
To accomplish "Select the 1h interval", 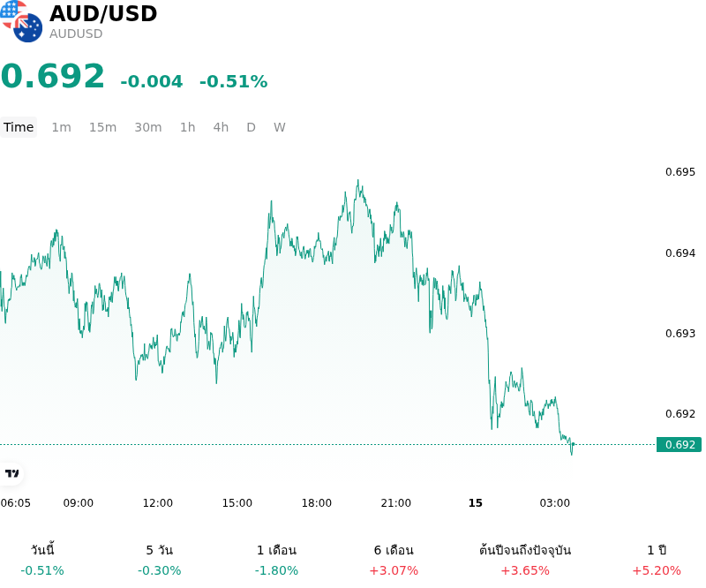I will tap(188, 127).
